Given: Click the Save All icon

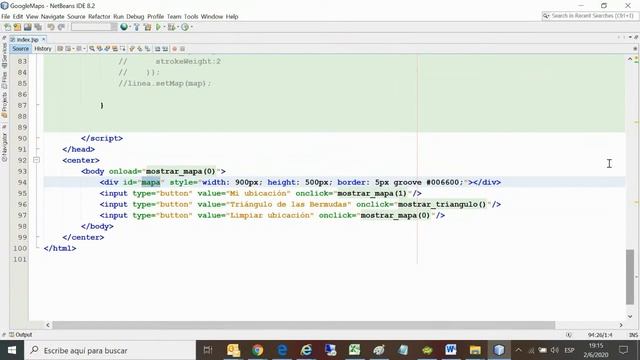Looking at the screenshot, I should (x=38, y=27).
